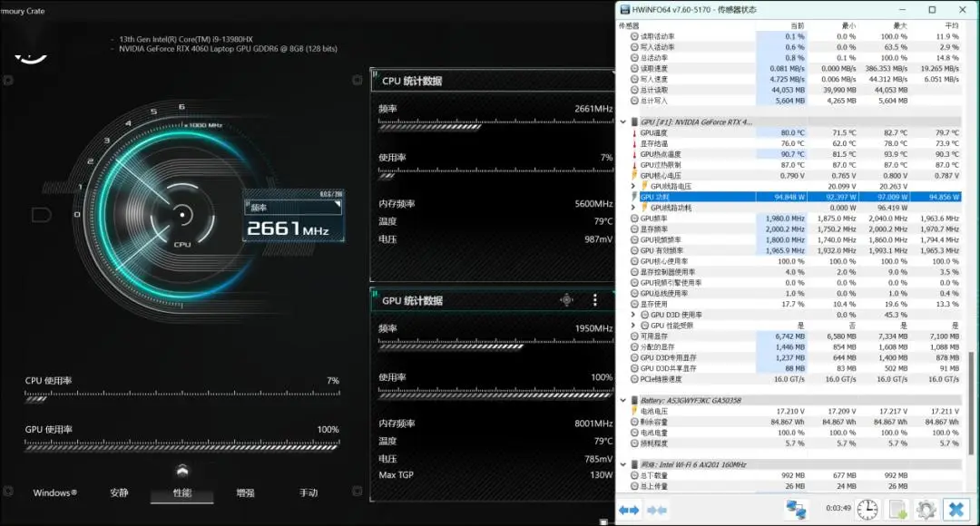Switch to the 安静 operating mode
This screenshot has width=980, height=526.
point(119,492)
